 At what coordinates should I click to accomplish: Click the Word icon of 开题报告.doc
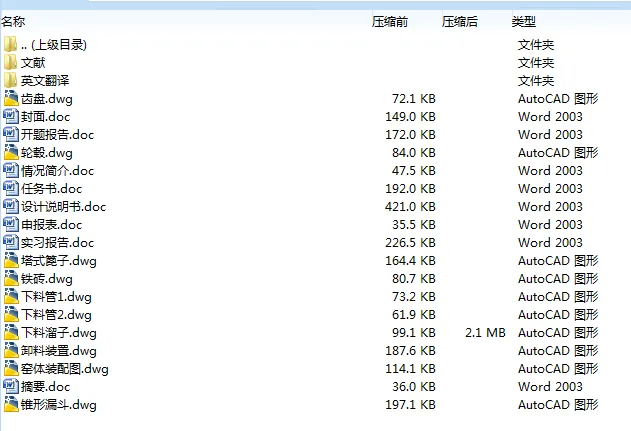point(11,134)
